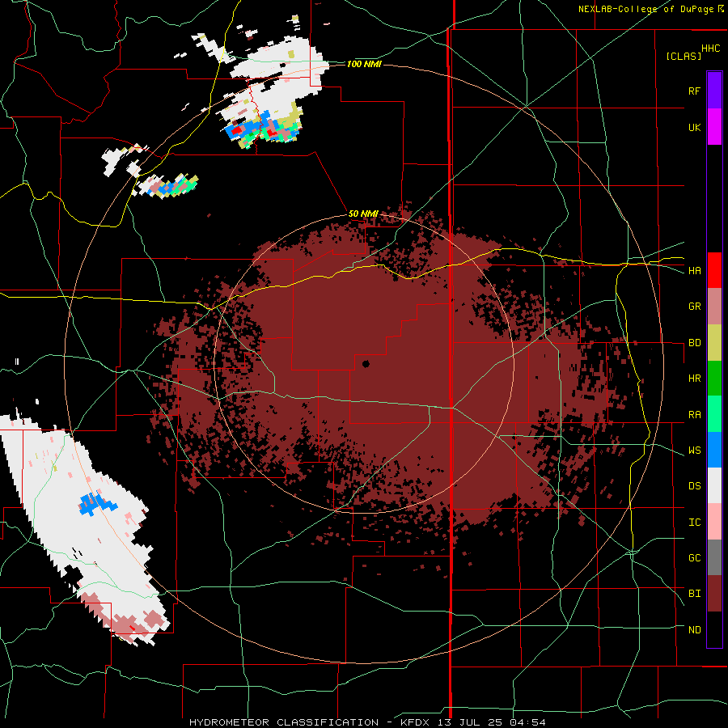Click the 100 NMI range ring label
The image size is (728, 728).
[x=364, y=64]
